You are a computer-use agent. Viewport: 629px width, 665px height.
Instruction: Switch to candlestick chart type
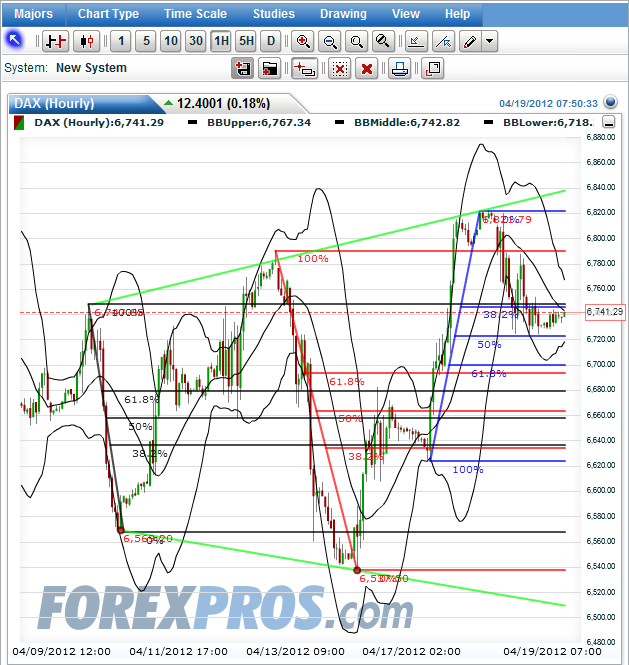[x=87, y=41]
